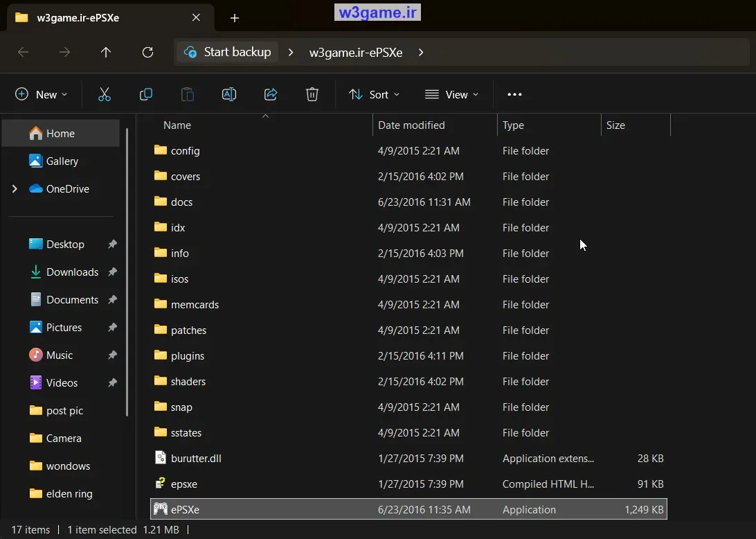Open the Camera folder in sidebar
The height and width of the screenshot is (539, 756).
click(61, 438)
